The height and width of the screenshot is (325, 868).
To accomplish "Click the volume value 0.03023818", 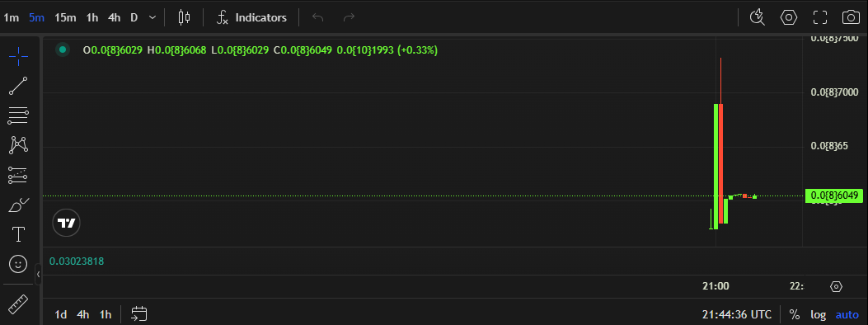I will click(x=77, y=261).
